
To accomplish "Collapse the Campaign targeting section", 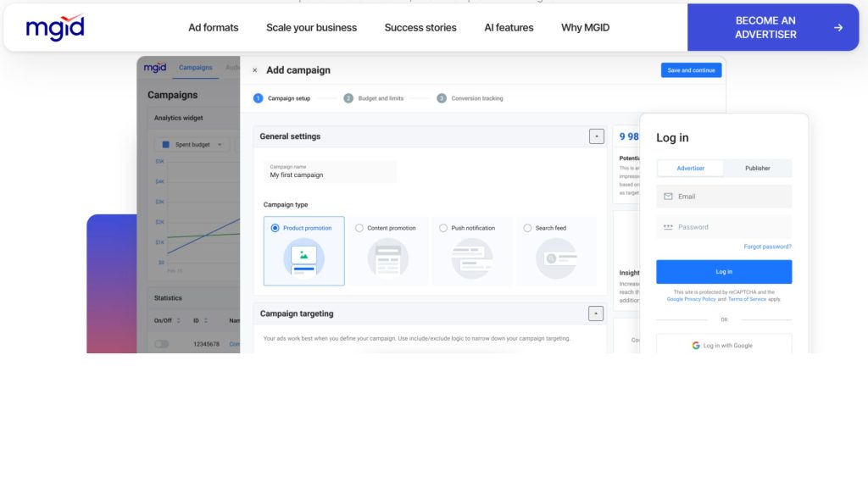I will tap(596, 313).
